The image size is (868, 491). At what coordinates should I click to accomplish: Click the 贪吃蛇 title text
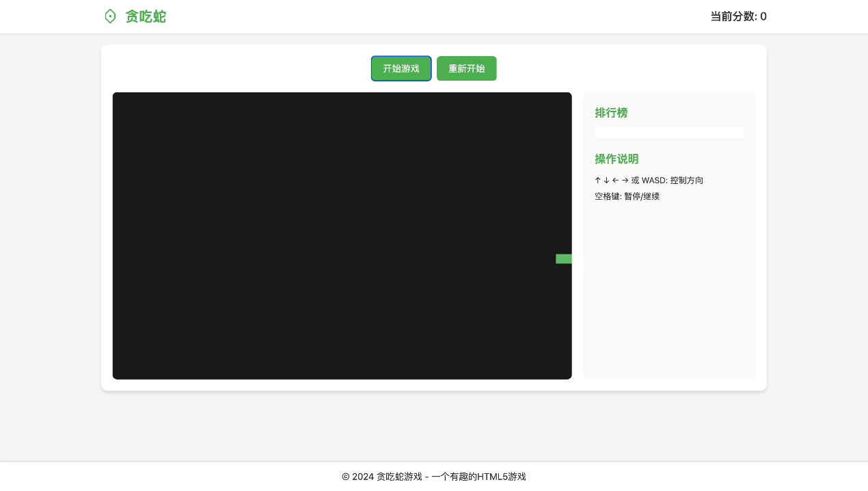tap(146, 16)
